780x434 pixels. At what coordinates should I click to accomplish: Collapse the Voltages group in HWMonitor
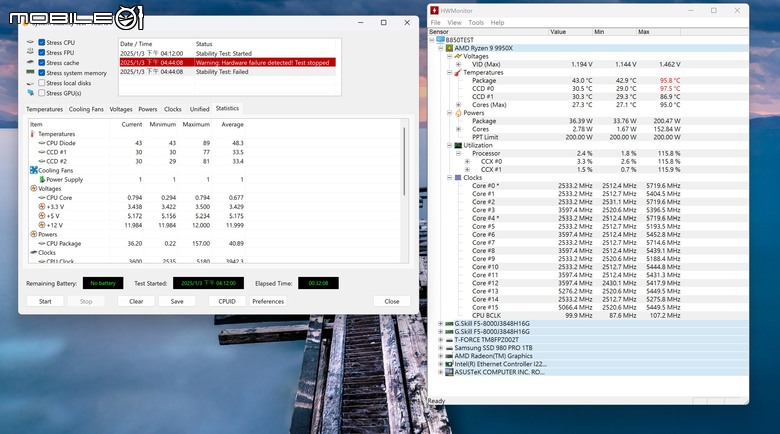click(449, 56)
